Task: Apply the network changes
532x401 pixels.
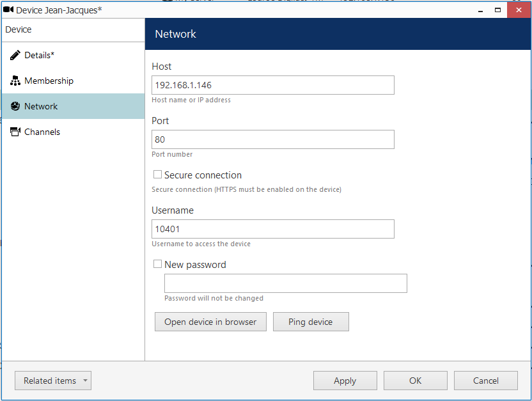Action: click(345, 381)
